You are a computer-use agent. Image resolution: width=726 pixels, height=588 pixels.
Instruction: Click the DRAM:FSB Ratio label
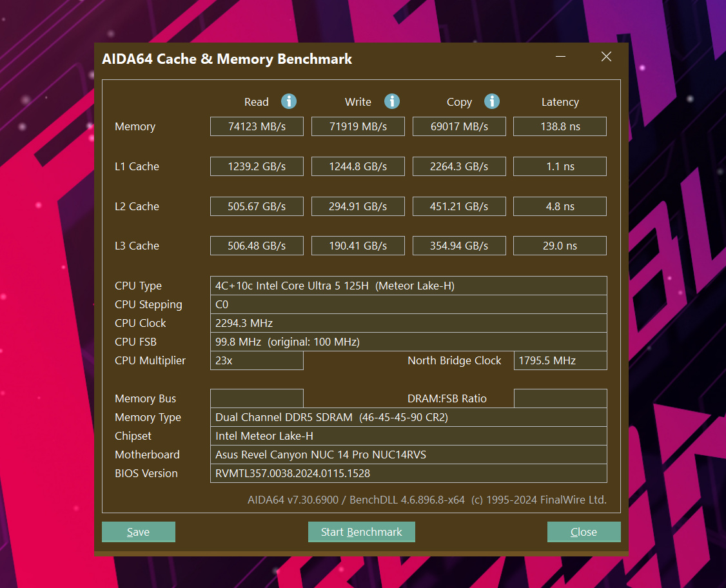tap(447, 398)
